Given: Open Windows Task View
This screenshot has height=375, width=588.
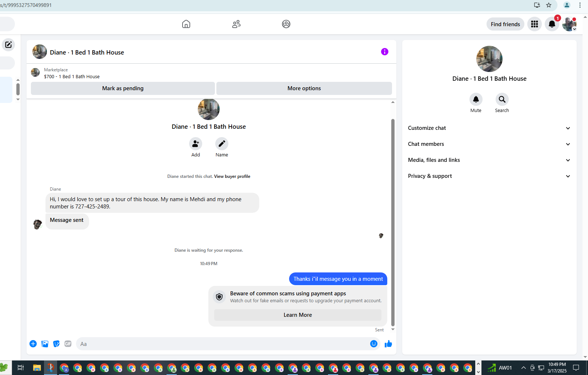Looking at the screenshot, I should 21,368.
